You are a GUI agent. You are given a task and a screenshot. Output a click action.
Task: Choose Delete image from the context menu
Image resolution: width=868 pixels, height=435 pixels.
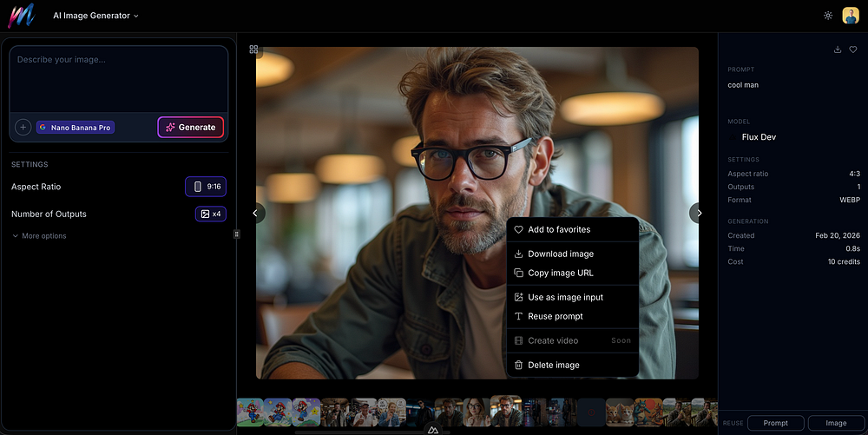point(572,365)
